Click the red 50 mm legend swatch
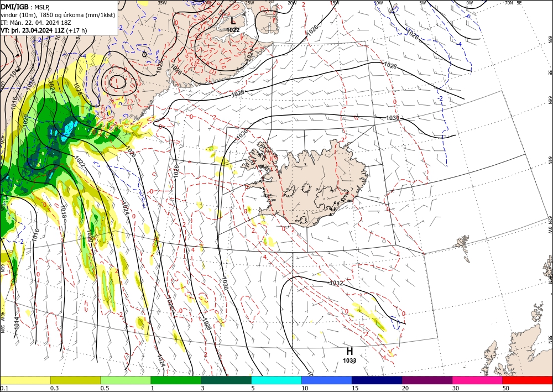 (x=528, y=380)
